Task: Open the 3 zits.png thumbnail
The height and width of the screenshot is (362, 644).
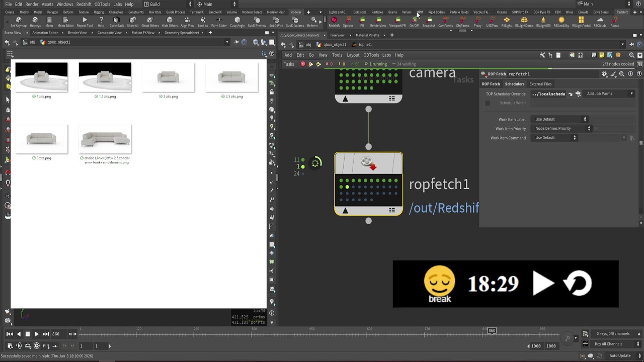Action: (41, 139)
